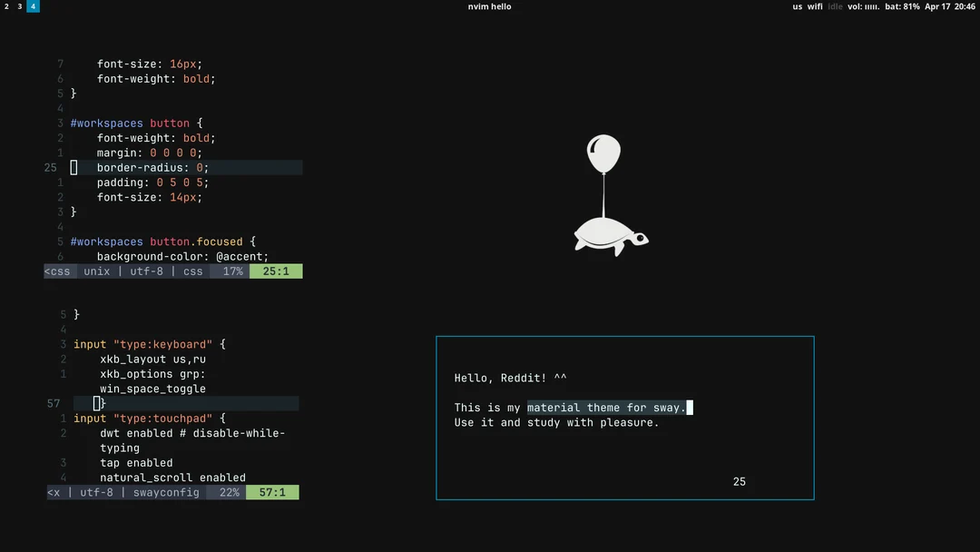The width and height of the screenshot is (980, 552).
Task: Click the 'css' filetype label in the statusline
Action: point(192,271)
